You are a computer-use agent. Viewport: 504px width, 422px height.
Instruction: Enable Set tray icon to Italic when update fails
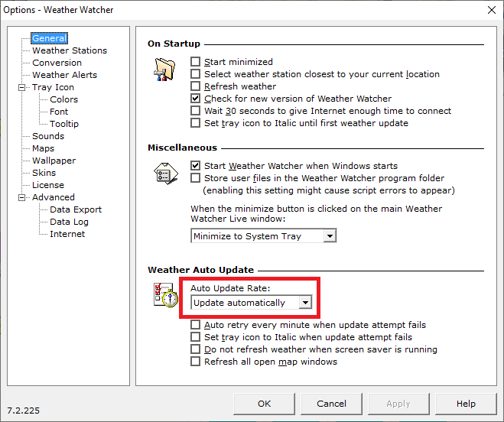pos(195,337)
